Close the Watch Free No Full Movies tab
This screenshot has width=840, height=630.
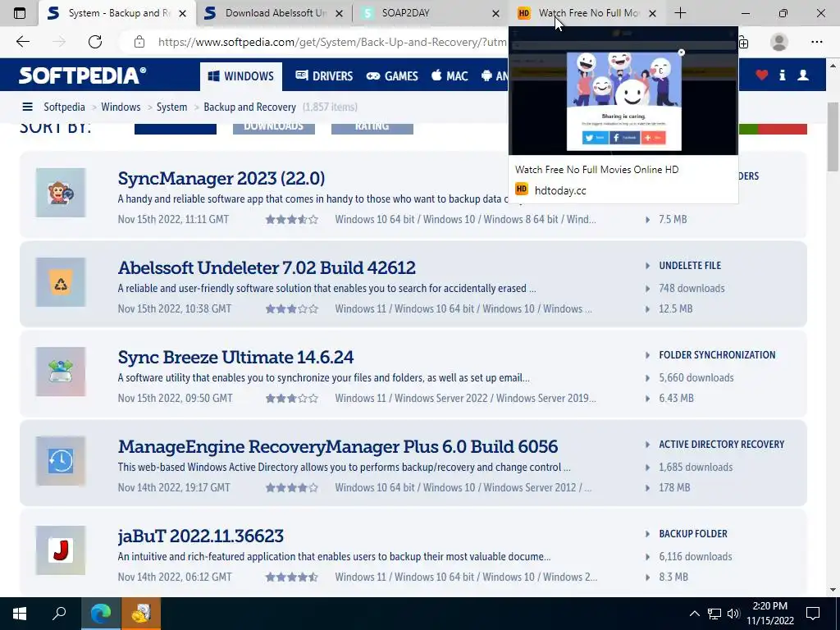coord(652,14)
